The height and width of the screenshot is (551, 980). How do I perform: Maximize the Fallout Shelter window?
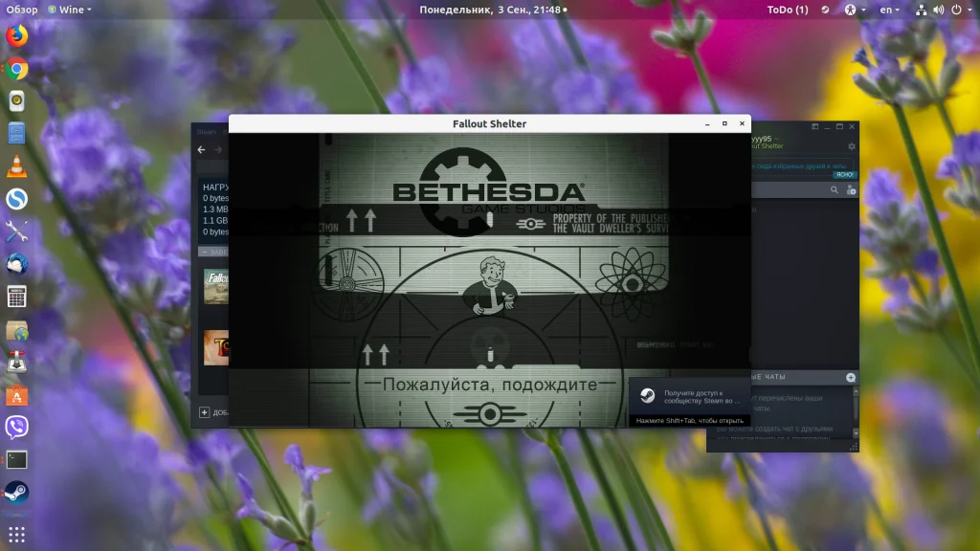[725, 123]
